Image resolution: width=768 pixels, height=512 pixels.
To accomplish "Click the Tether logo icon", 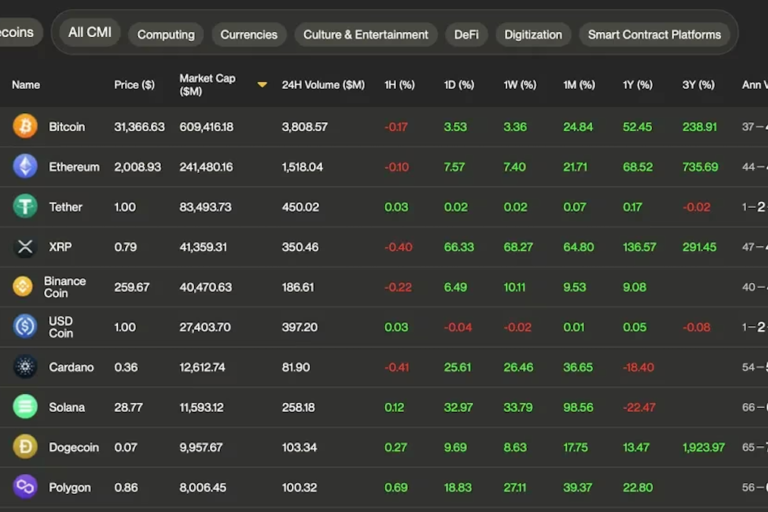I will tap(25, 206).
